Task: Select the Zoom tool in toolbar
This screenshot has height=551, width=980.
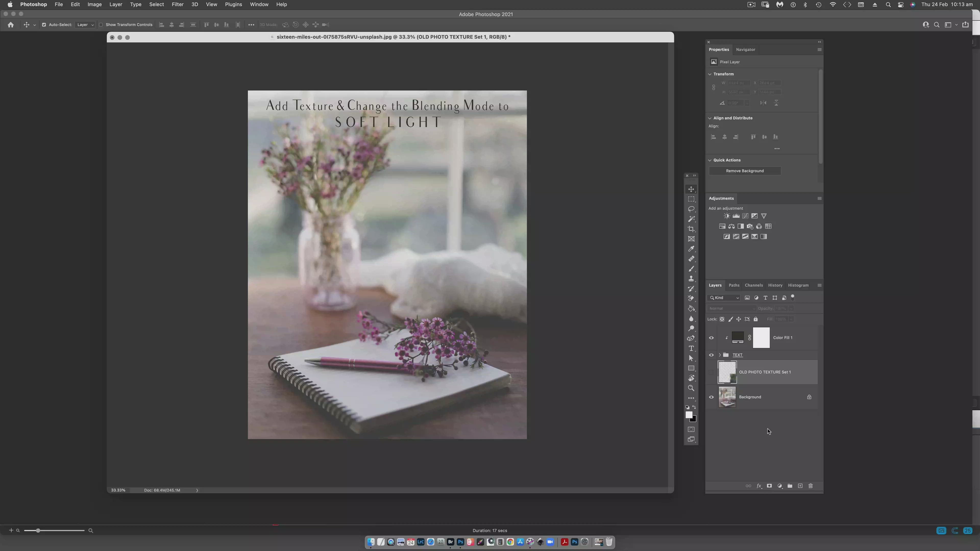Action: pyautogui.click(x=691, y=388)
